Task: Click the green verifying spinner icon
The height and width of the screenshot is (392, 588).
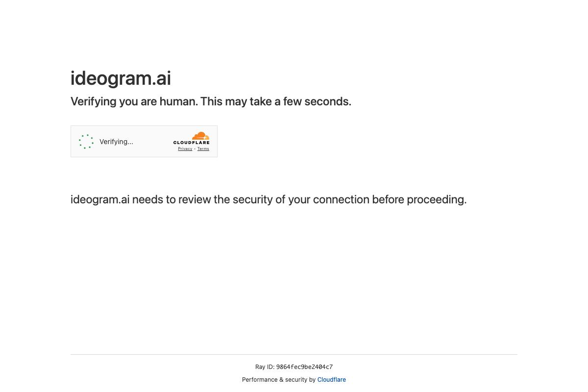Action: click(x=86, y=142)
